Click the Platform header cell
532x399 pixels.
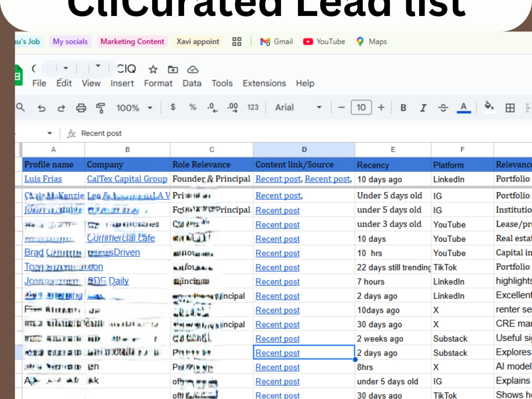pos(462,164)
